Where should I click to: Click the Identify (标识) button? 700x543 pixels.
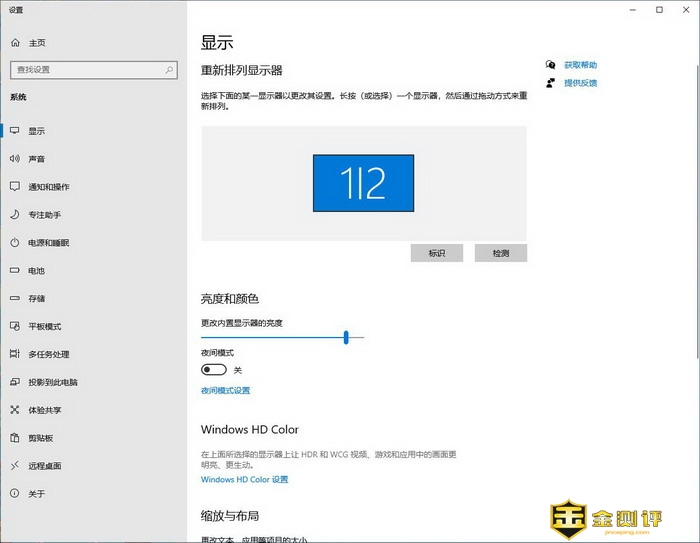tap(436, 253)
